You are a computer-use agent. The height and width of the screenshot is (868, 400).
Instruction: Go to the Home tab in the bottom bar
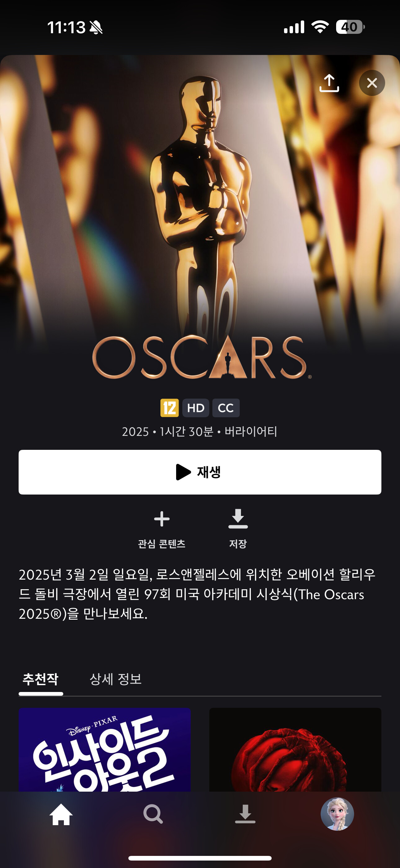coord(61,814)
